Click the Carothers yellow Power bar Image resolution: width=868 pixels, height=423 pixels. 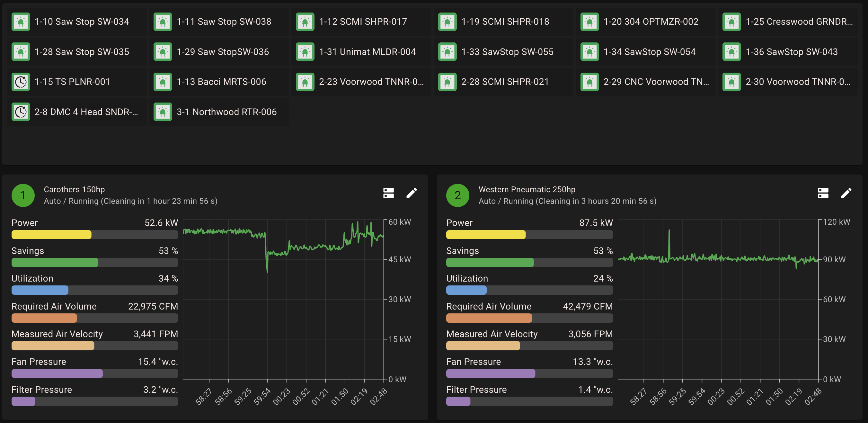(95, 235)
